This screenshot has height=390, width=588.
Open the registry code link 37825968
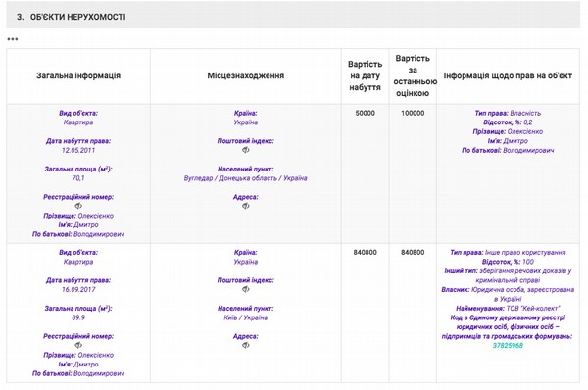pyautogui.click(x=508, y=345)
